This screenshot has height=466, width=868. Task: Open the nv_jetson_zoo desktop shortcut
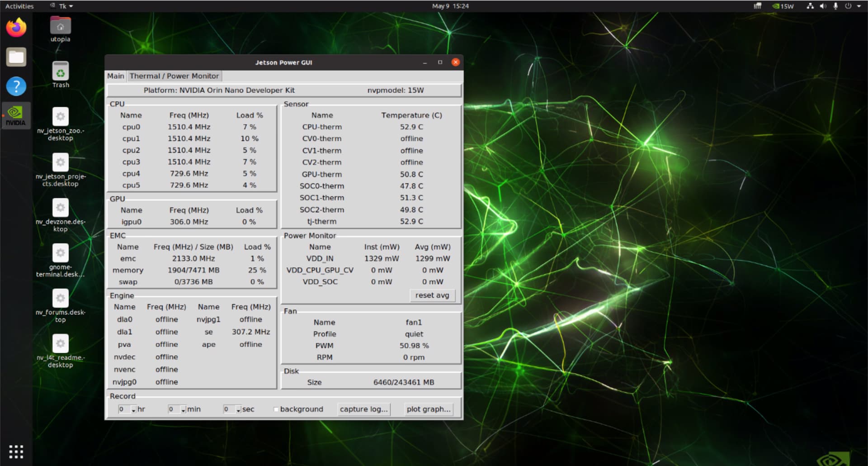point(60,117)
